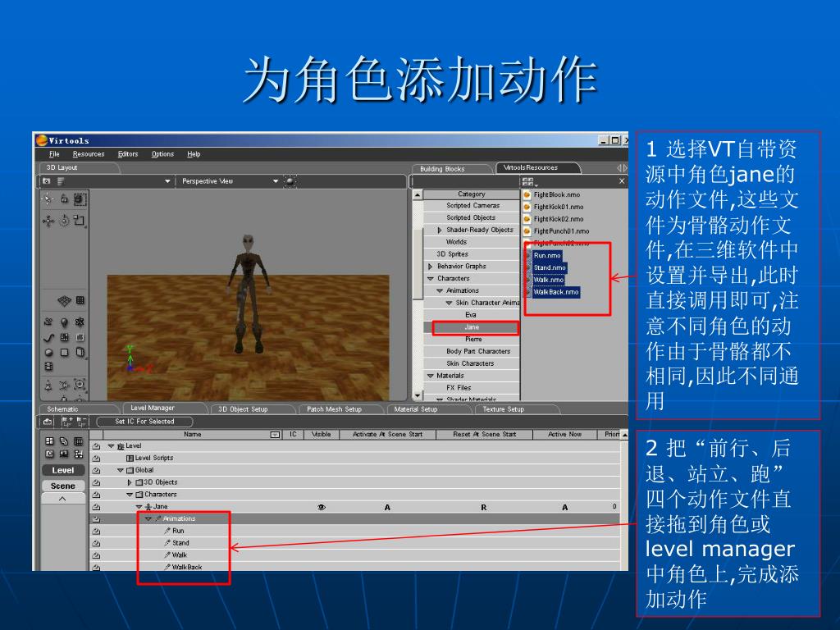The width and height of the screenshot is (840, 630).
Task: Switch to the Schematic tab
Action: [x=79, y=409]
